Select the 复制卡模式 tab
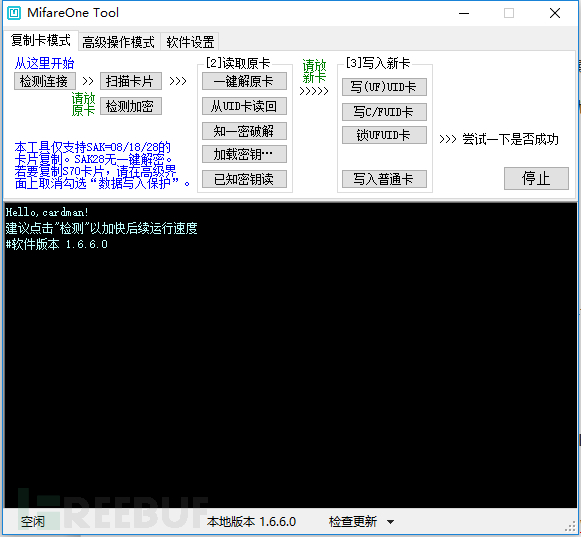This screenshot has height=537, width=581. (x=41, y=40)
